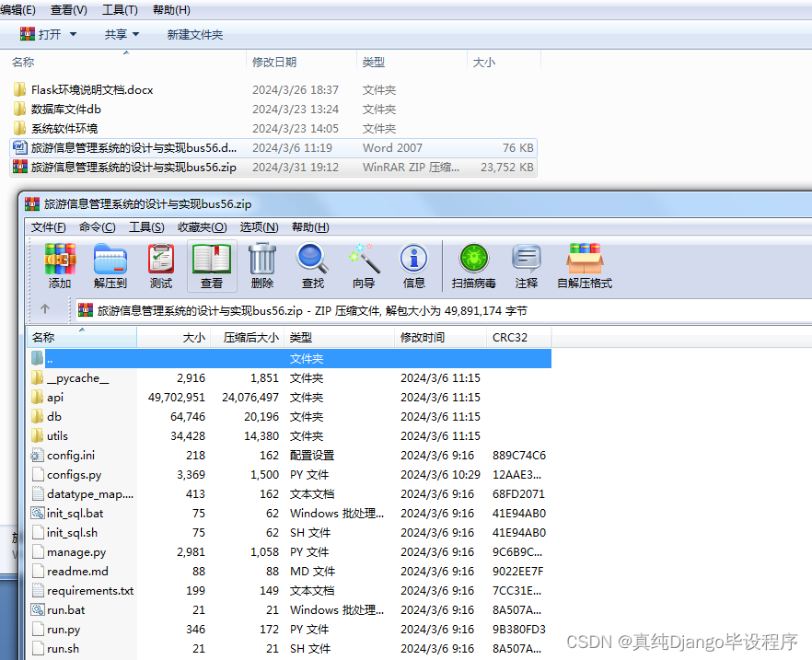Open the 命令(C) menu in WinRAR
The height and width of the screenshot is (660, 812).
98,226
